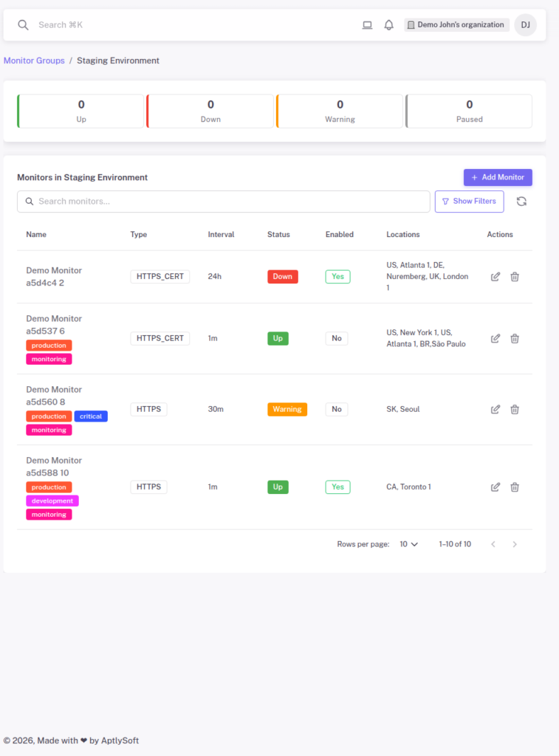Edit Demo Monitor a5d588 10
The width and height of the screenshot is (559, 756).
pos(495,487)
